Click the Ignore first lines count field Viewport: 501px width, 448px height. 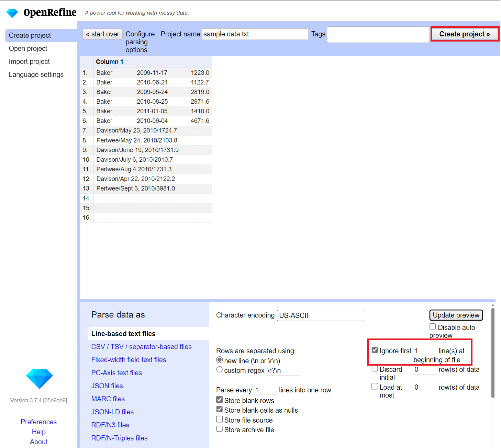[x=425, y=351]
